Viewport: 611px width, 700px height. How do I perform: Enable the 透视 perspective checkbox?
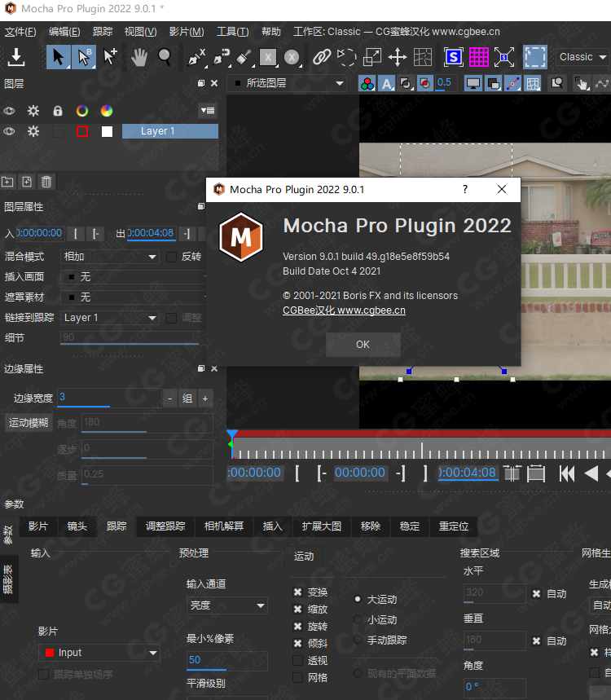point(297,660)
